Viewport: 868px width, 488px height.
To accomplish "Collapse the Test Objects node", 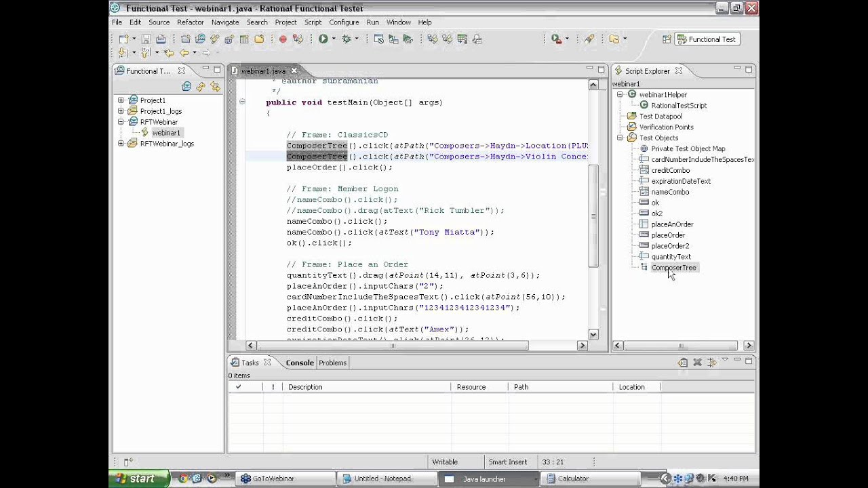I will point(620,138).
